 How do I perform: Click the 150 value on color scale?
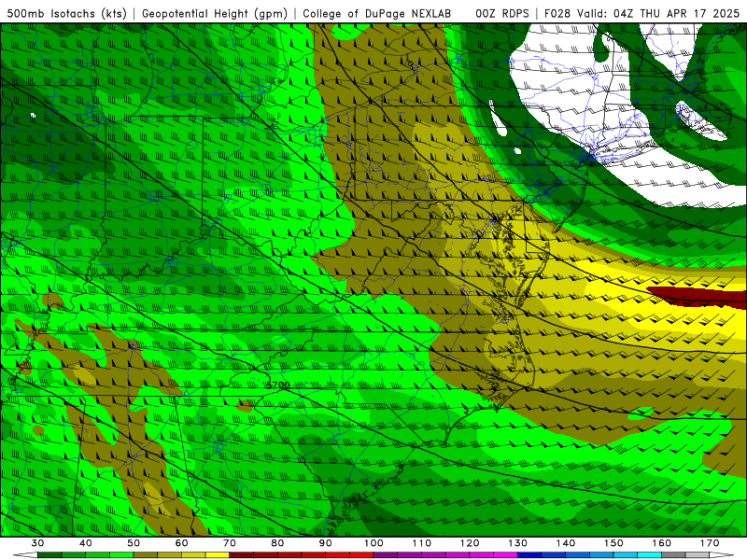click(x=613, y=543)
